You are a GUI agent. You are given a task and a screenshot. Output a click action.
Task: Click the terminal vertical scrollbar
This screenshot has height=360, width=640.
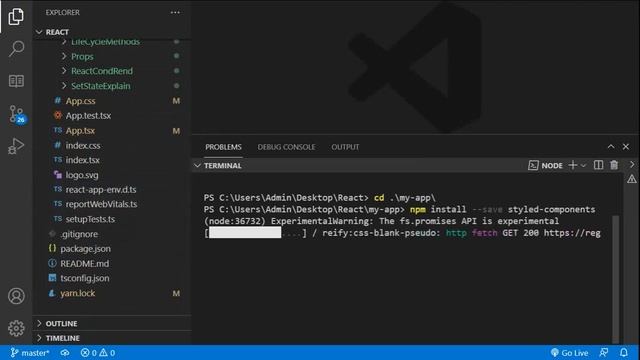pos(616,279)
